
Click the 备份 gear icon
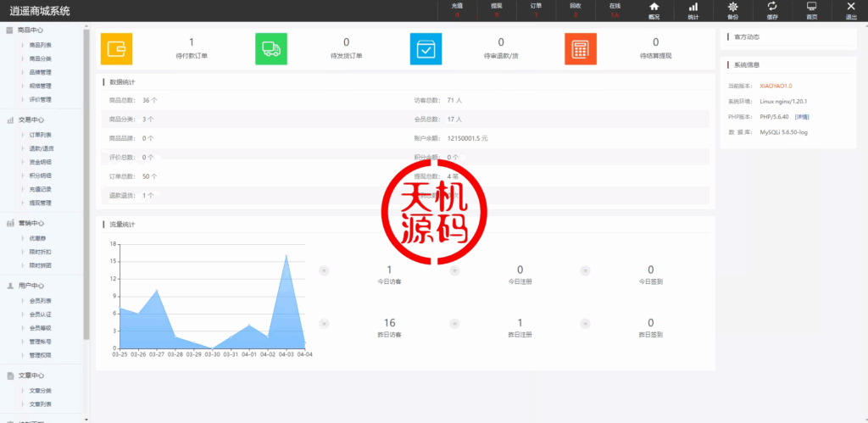pyautogui.click(x=732, y=10)
